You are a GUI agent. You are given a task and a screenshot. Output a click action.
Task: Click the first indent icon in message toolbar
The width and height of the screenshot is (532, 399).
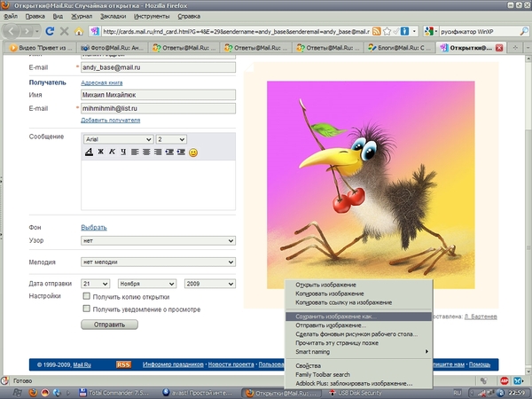coord(169,152)
